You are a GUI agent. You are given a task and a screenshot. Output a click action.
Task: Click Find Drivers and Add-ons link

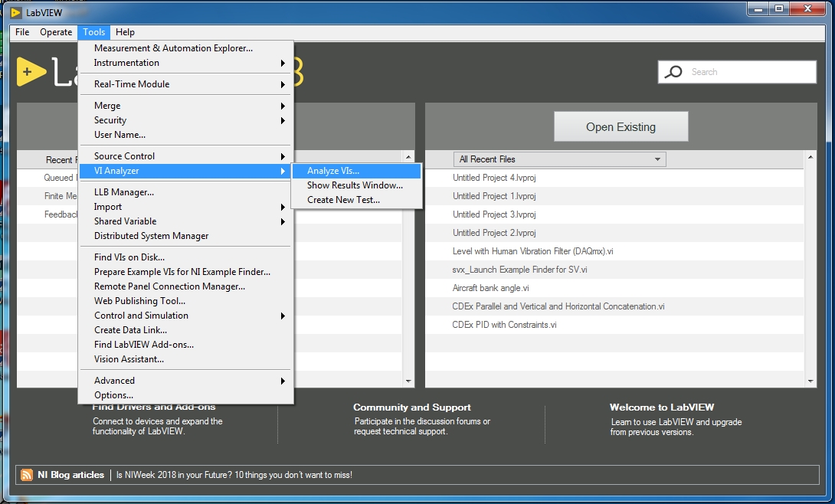[x=154, y=407]
